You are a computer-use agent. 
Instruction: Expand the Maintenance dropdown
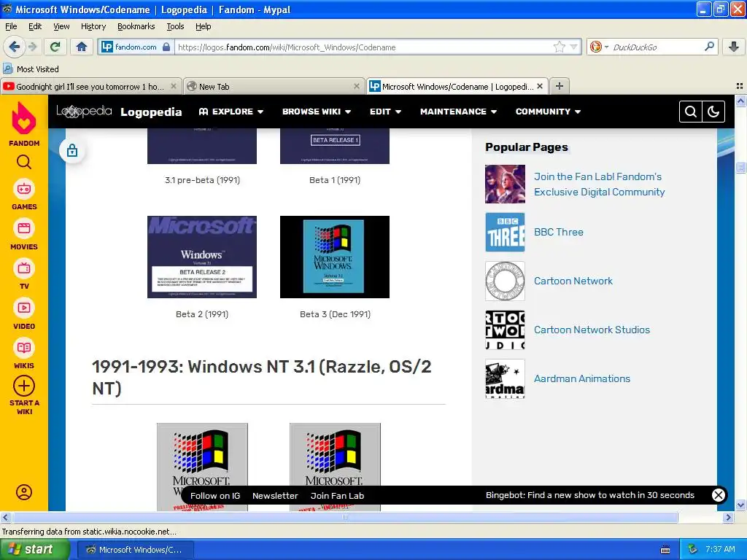point(458,112)
